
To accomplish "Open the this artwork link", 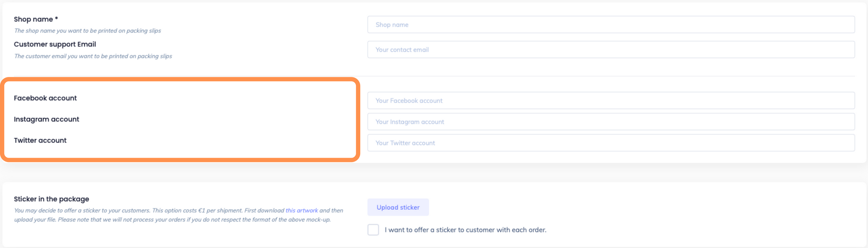I will coord(302,211).
